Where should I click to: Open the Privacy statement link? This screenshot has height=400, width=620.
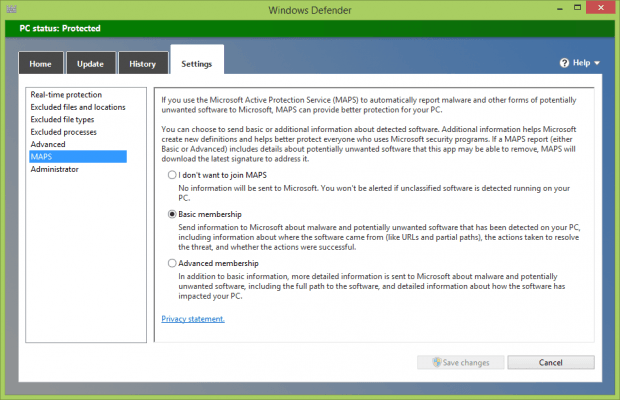pos(193,319)
